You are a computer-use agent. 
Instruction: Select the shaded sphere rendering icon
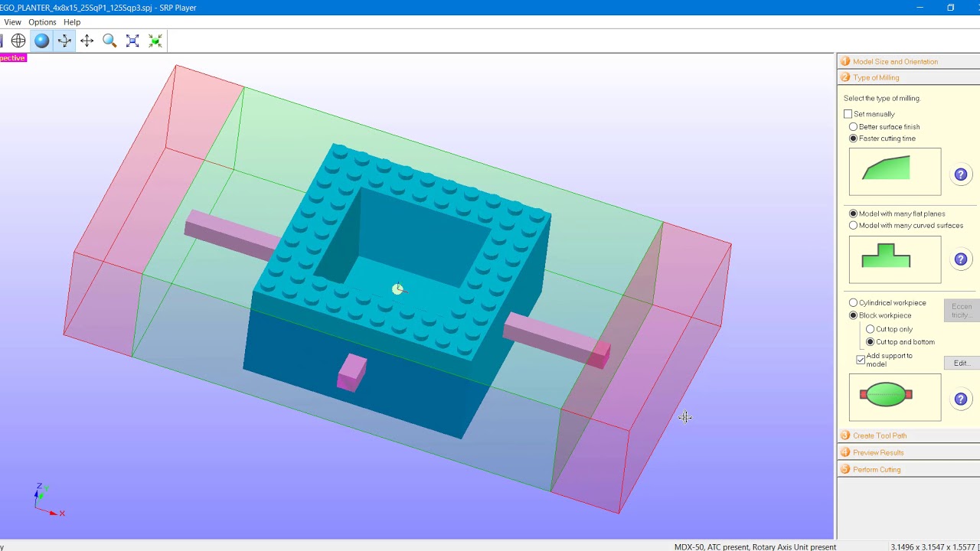coord(41,41)
